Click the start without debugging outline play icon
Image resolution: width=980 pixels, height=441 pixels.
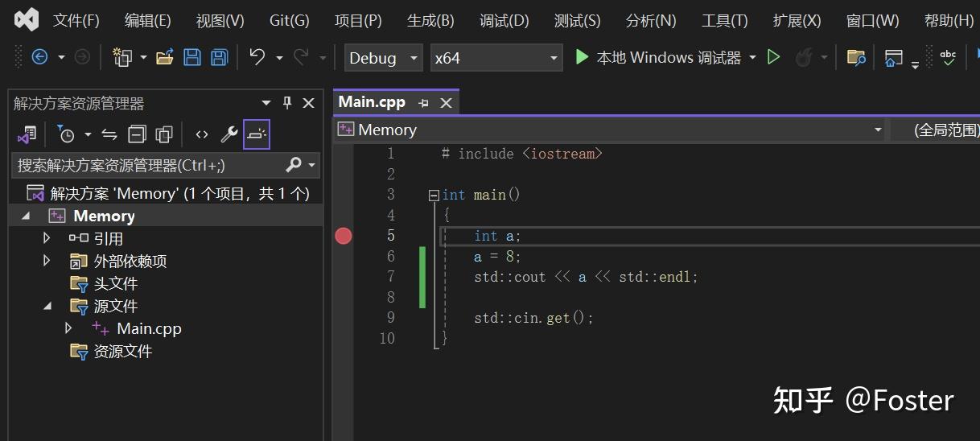tap(773, 57)
